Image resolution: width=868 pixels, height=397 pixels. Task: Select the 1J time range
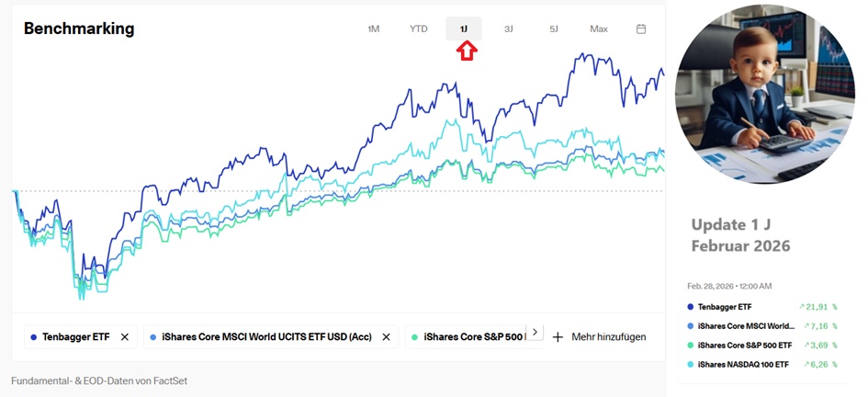tap(464, 28)
